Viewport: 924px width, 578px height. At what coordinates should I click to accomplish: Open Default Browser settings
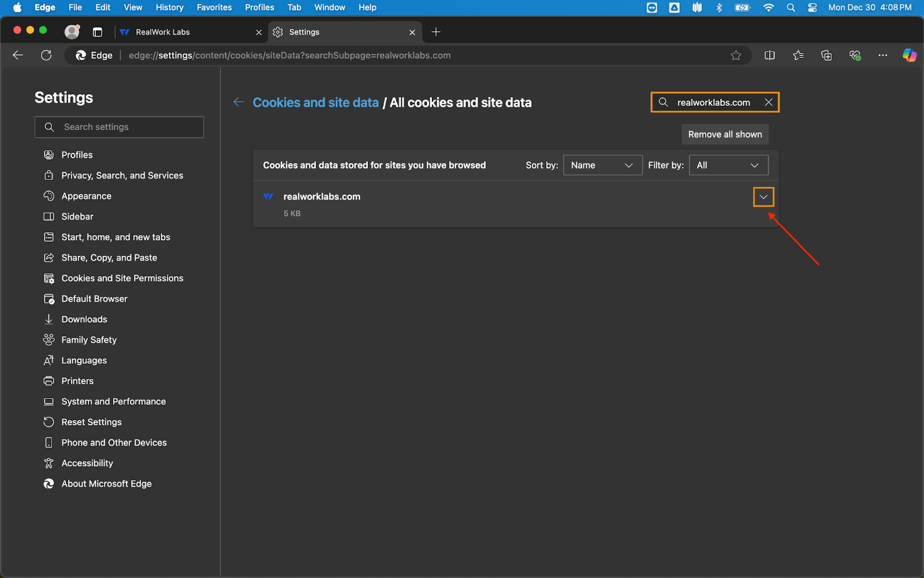pyautogui.click(x=95, y=299)
